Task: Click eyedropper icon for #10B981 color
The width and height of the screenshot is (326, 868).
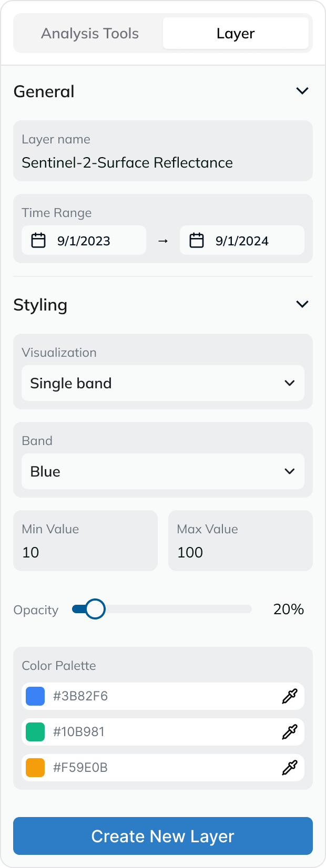Action: [290, 732]
